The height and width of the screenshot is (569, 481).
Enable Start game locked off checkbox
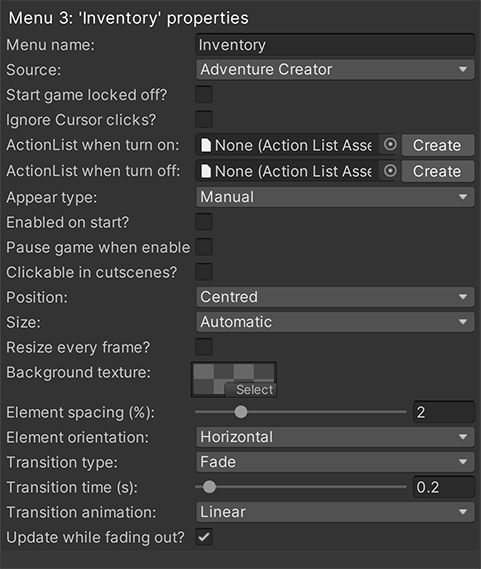[204, 95]
